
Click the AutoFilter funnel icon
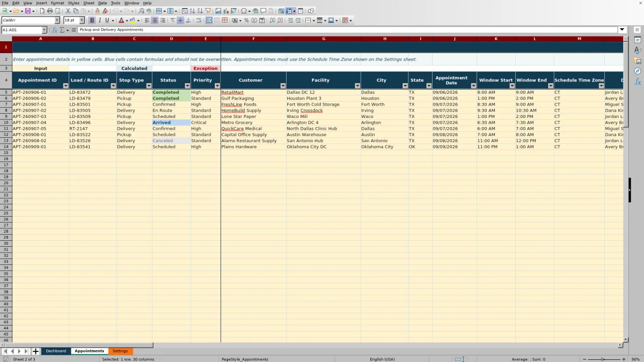(x=208, y=11)
